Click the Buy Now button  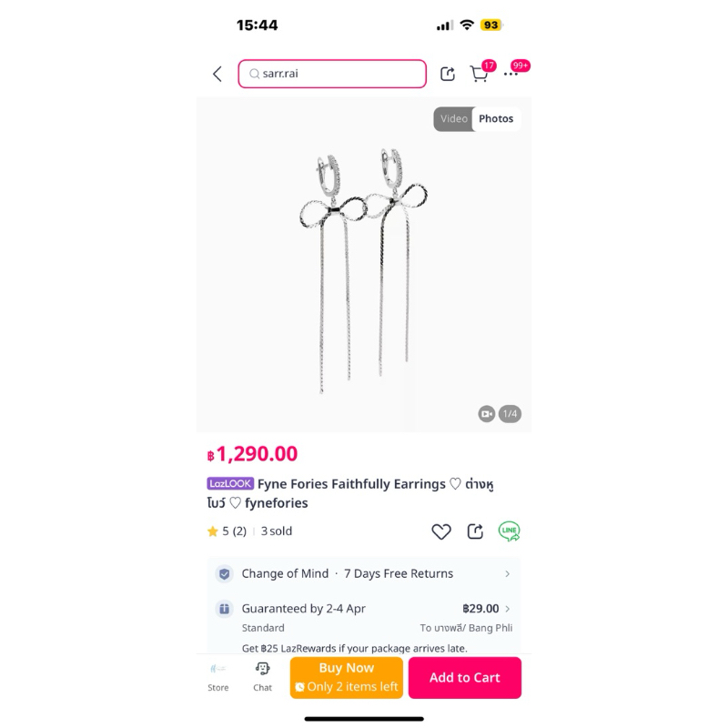point(347,677)
